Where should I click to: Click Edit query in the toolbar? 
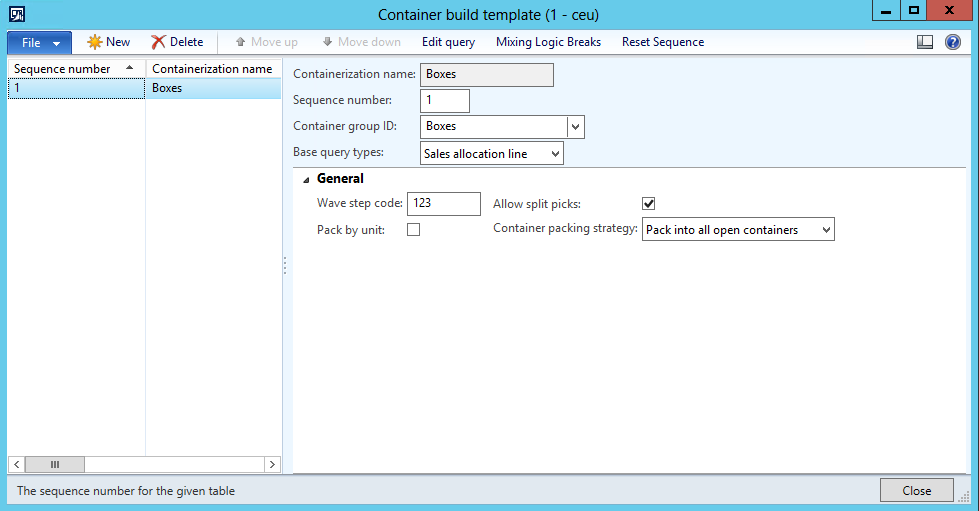tap(448, 42)
